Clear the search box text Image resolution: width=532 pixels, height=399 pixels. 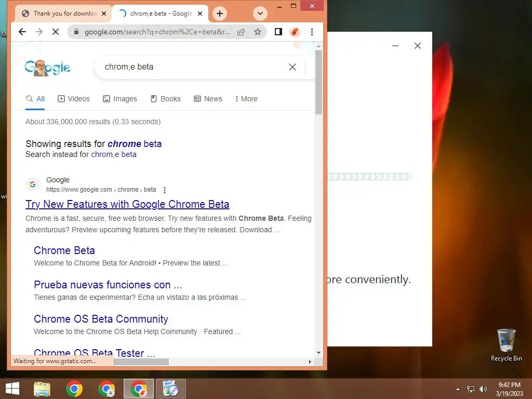point(292,67)
